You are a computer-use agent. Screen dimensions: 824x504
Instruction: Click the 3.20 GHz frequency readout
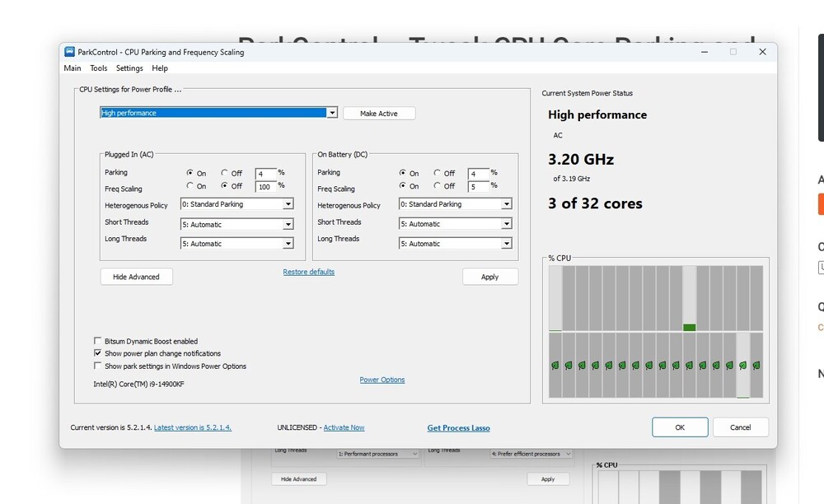tap(581, 159)
